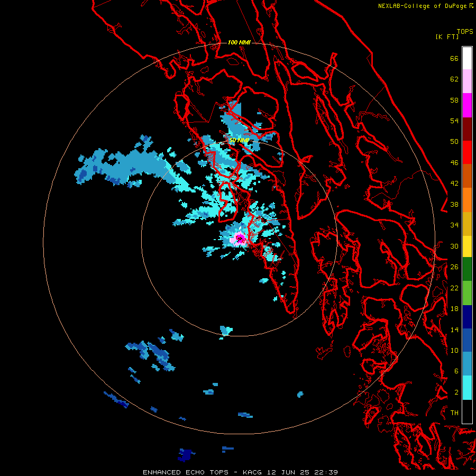Select the light green 26 kft swatch

click(x=467, y=293)
